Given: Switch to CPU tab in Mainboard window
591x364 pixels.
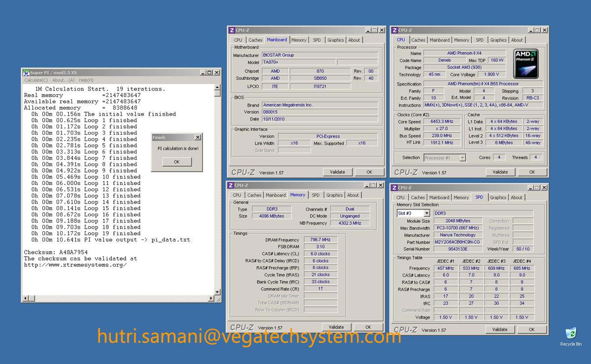Looking at the screenshot, I should tap(238, 40).
